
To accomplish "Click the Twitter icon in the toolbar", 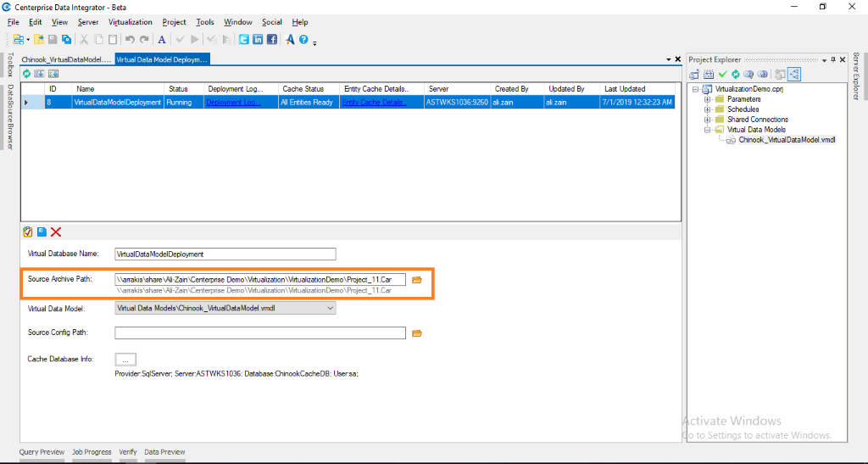I will pyautogui.click(x=244, y=39).
